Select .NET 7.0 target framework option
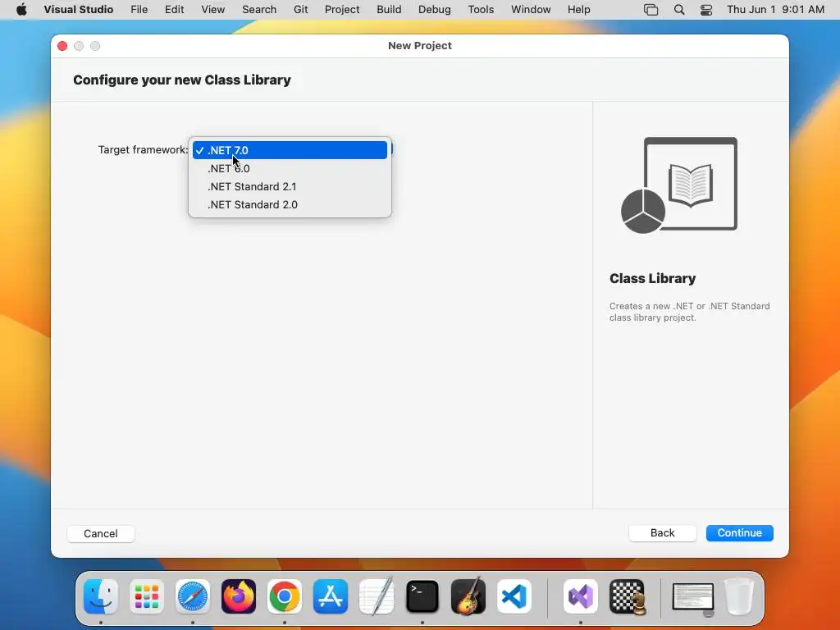The height and width of the screenshot is (630, 840). coord(290,150)
